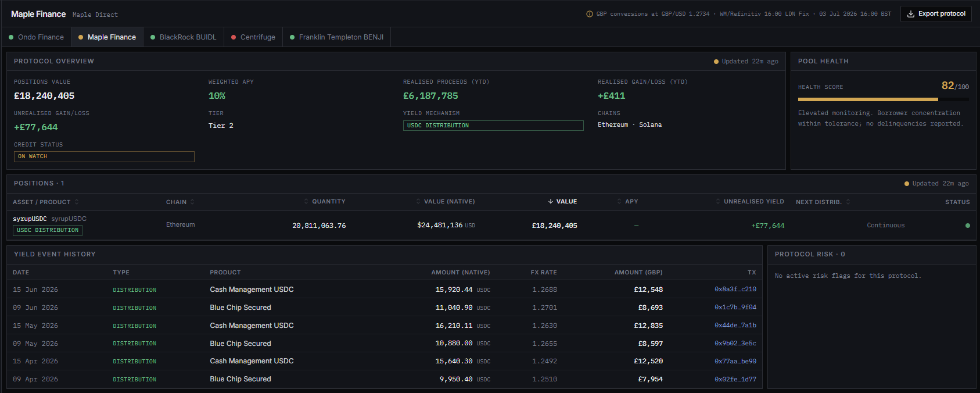Click Ethereum chain in syrupUSDC row

pos(181,224)
